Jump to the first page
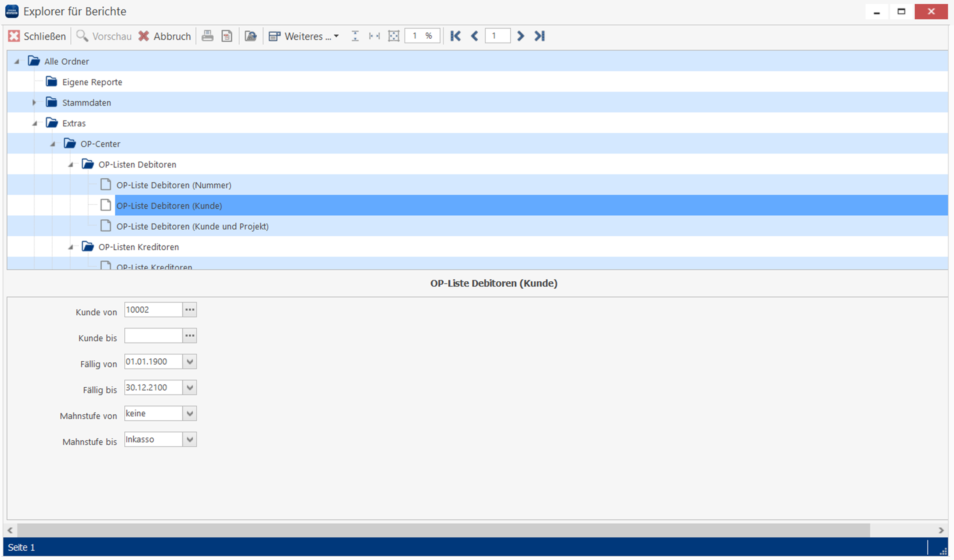954x560 pixels. 455,36
